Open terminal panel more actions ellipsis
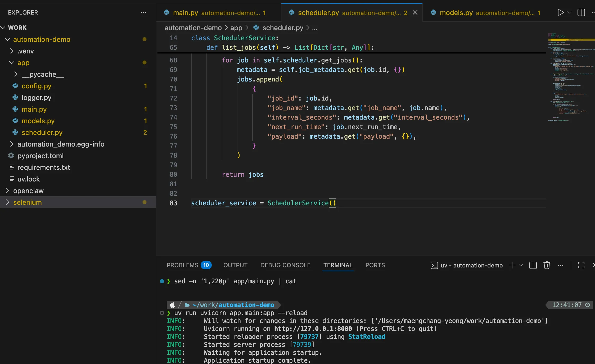This screenshot has width=595, height=364. click(560, 265)
